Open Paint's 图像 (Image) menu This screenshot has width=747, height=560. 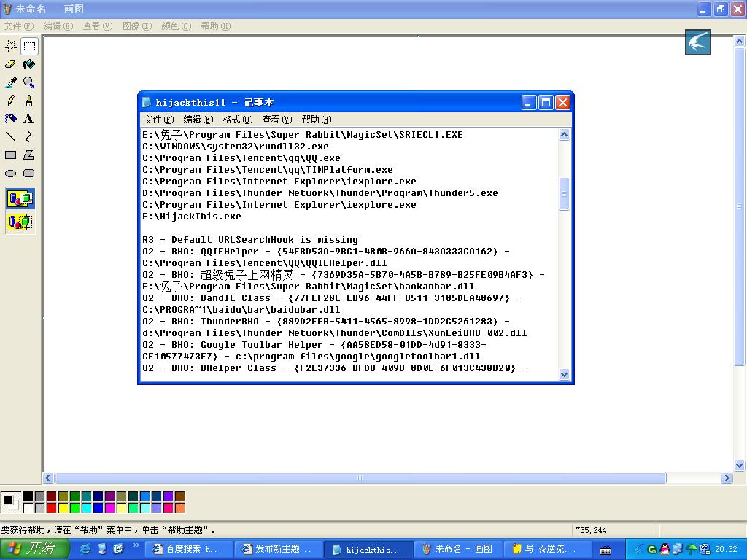(137, 26)
